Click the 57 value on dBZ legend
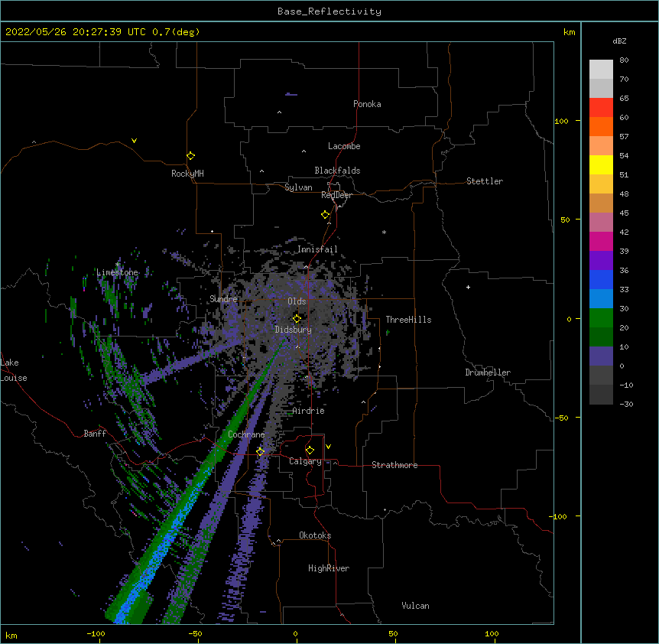This screenshot has width=659, height=644. pyautogui.click(x=624, y=137)
